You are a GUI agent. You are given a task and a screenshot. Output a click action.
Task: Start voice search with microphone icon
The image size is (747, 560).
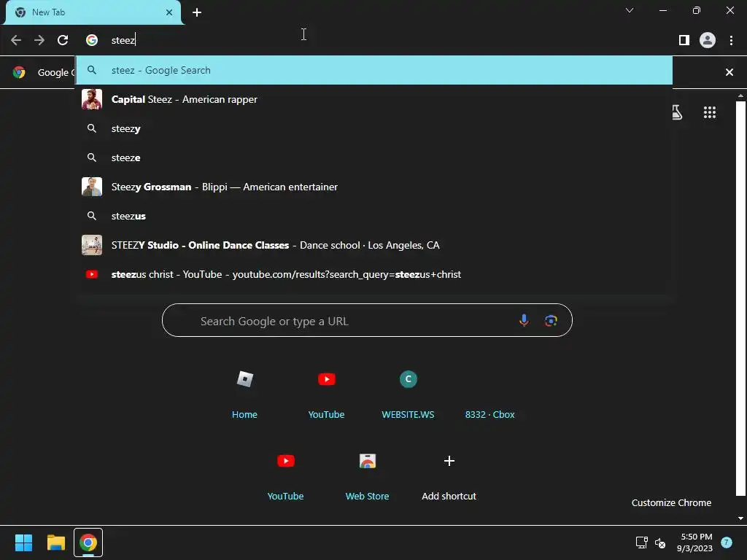pyautogui.click(x=524, y=321)
